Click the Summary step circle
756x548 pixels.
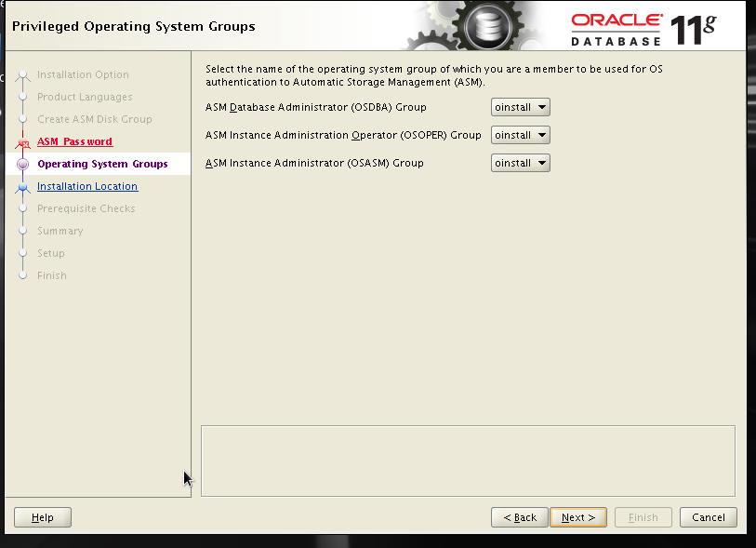click(x=22, y=230)
